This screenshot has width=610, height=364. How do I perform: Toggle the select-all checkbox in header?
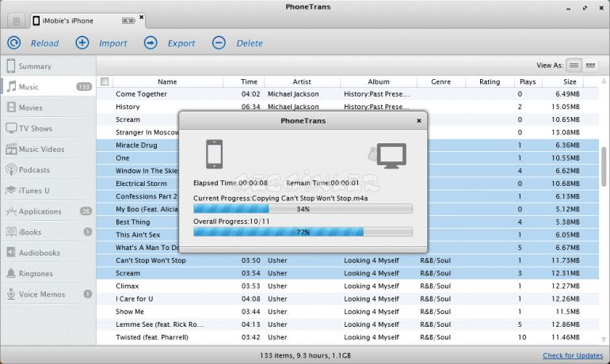(105, 82)
